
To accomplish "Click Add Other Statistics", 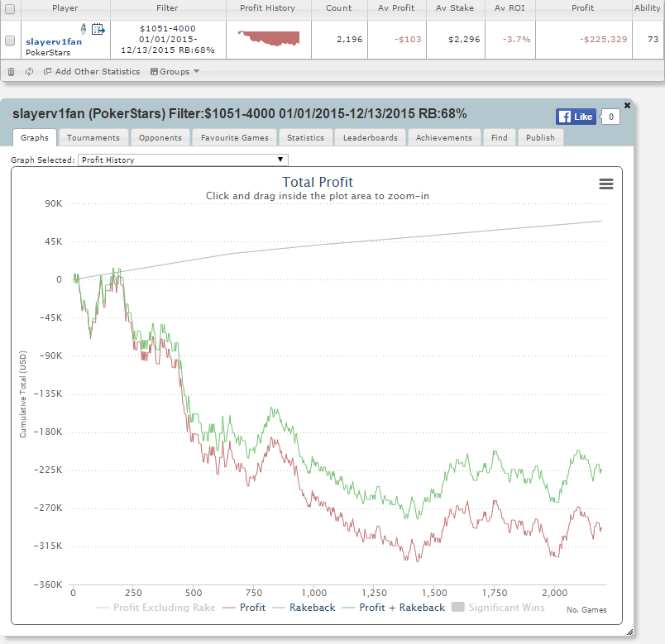I will [x=92, y=71].
